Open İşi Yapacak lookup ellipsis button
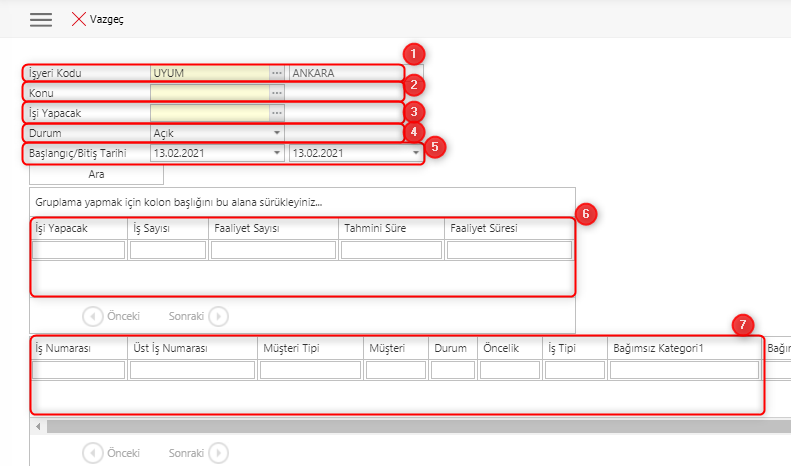 click(277, 113)
